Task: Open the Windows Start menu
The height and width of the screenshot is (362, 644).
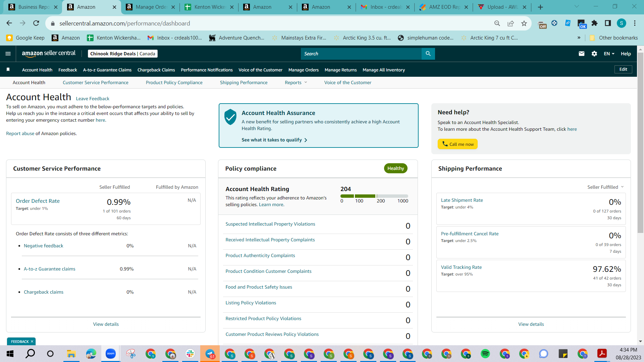Action: tap(10, 354)
